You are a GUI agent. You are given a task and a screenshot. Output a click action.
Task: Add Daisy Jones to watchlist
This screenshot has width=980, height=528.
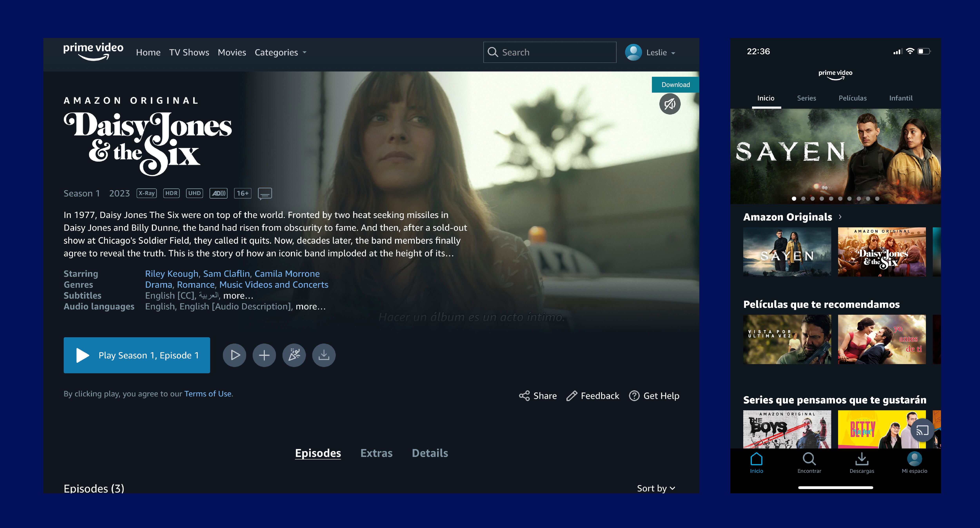pos(264,355)
